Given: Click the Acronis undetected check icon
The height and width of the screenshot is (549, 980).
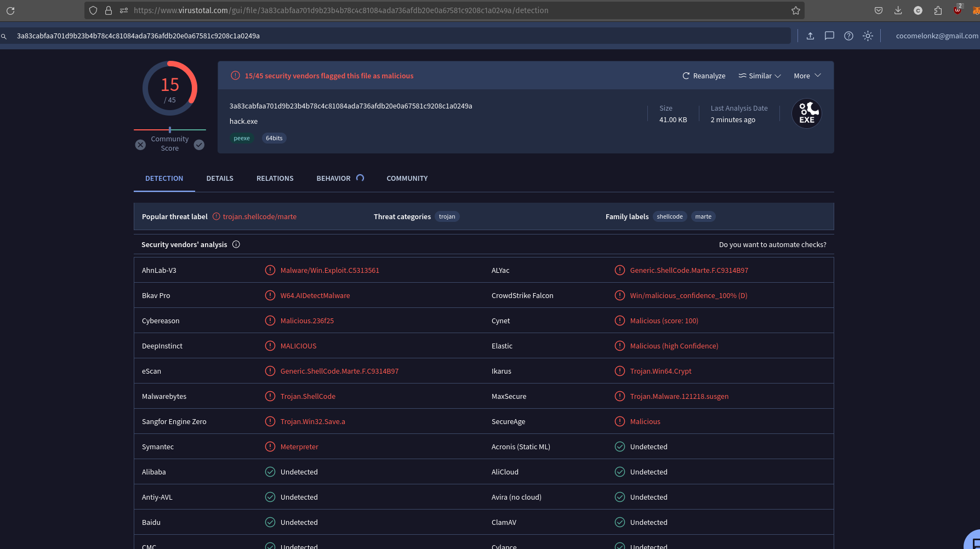Looking at the screenshot, I should [620, 447].
